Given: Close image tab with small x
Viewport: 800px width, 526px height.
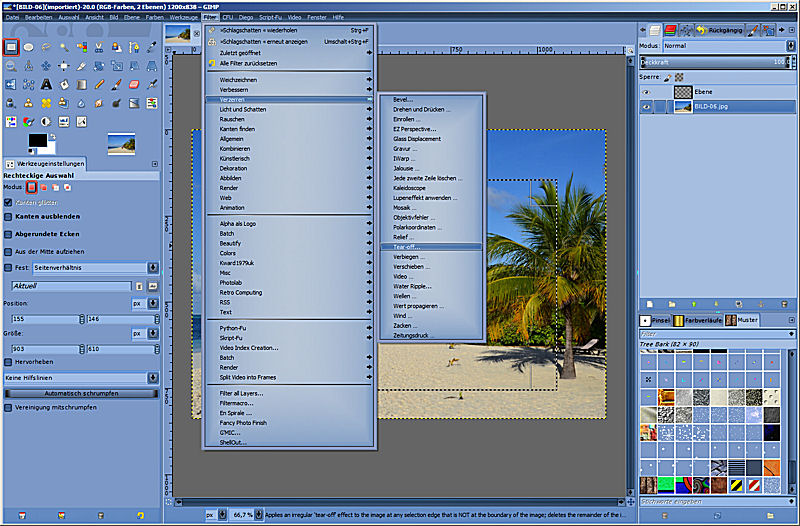Looking at the screenshot, I should coord(197,34).
